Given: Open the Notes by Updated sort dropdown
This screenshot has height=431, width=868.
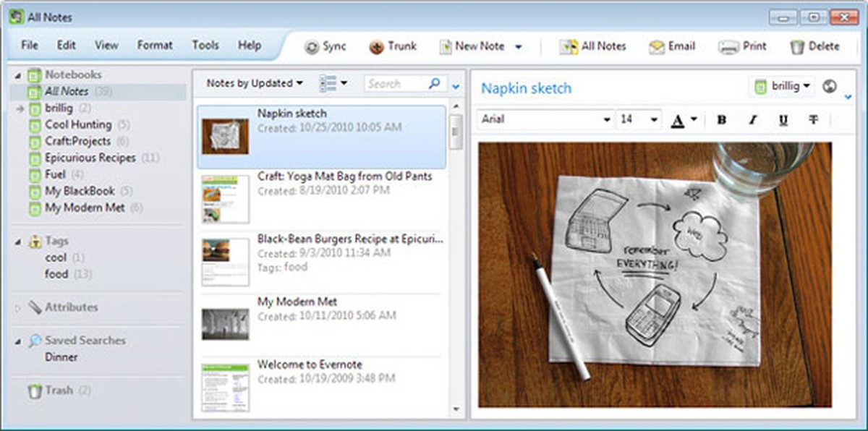Looking at the screenshot, I should [255, 83].
